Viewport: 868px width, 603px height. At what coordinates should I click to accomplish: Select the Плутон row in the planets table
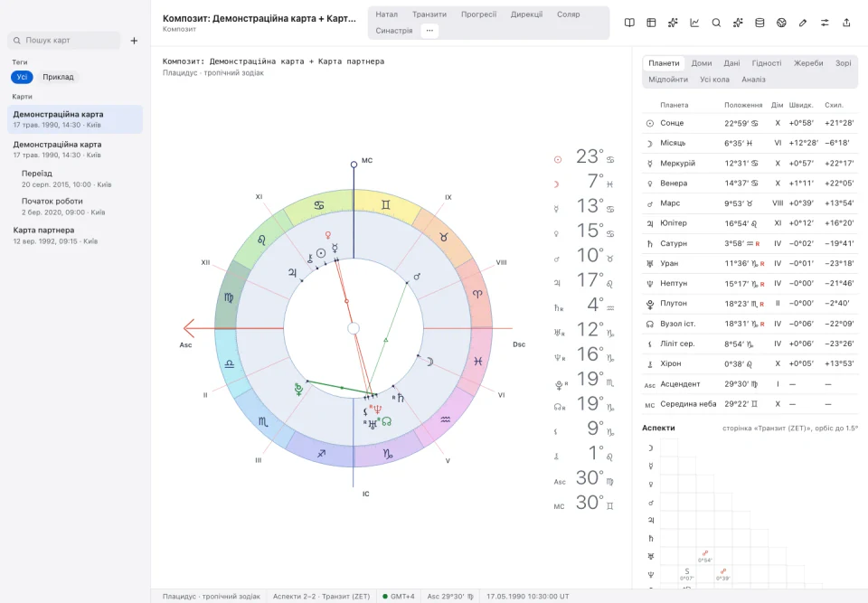pos(750,304)
